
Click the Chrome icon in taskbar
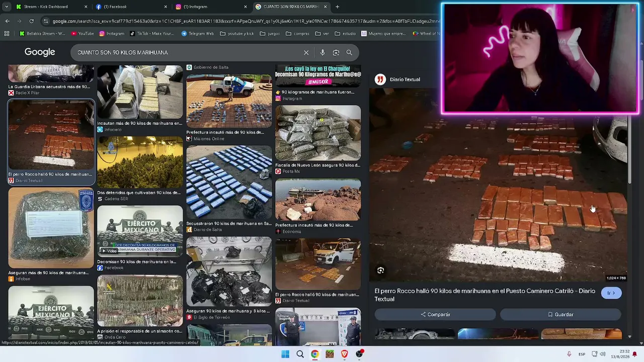pyautogui.click(x=314, y=354)
